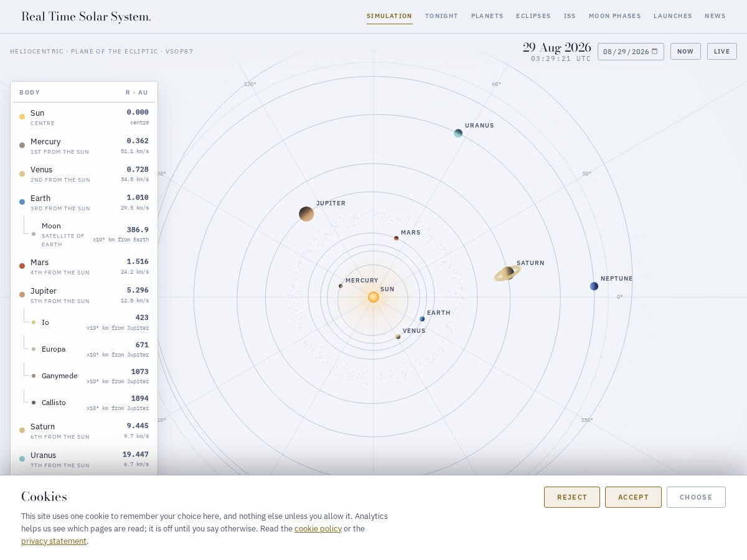
Task: Click the 29 Aug 2026 date heading
Action: [x=557, y=47]
